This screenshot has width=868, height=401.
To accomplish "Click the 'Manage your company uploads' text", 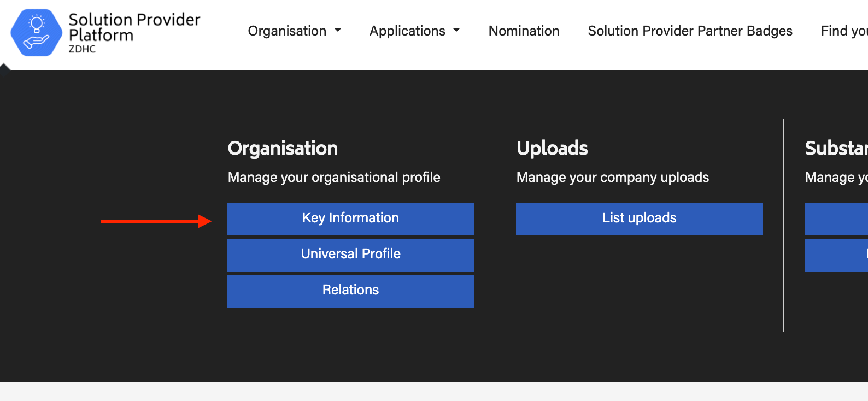I will pyautogui.click(x=612, y=178).
